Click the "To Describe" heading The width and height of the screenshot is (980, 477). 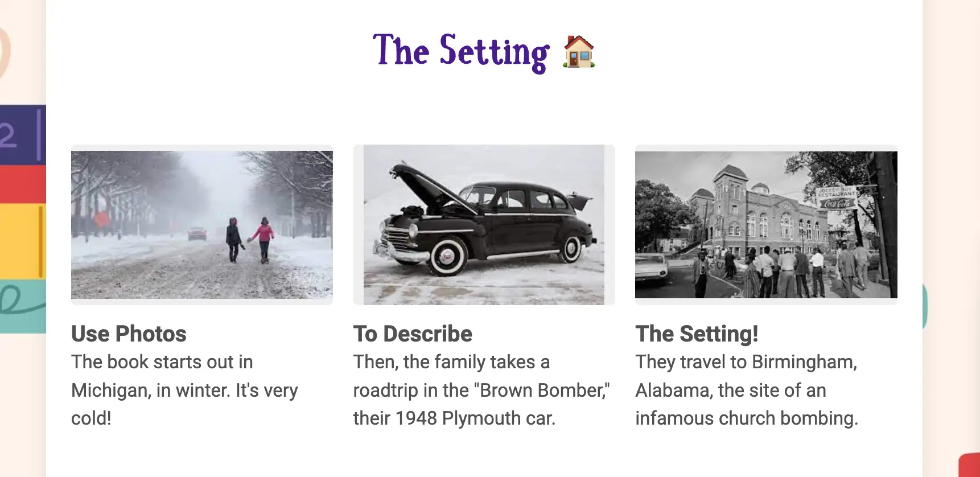point(413,334)
